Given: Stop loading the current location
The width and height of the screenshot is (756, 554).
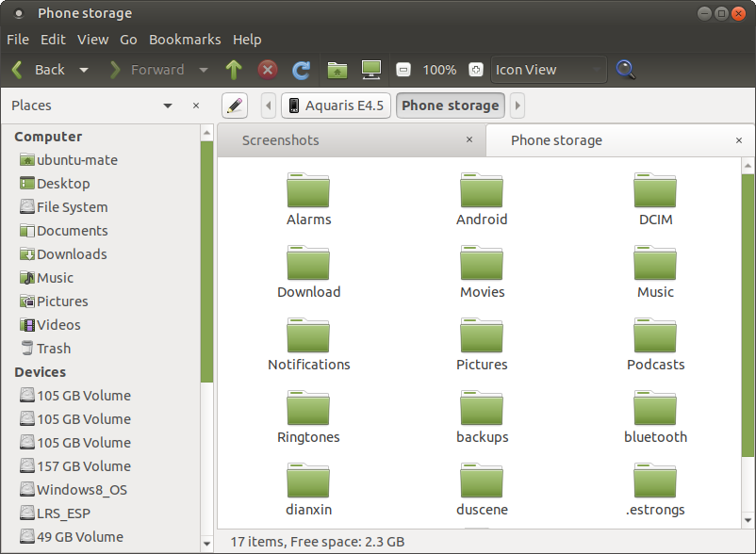Looking at the screenshot, I should (267, 70).
